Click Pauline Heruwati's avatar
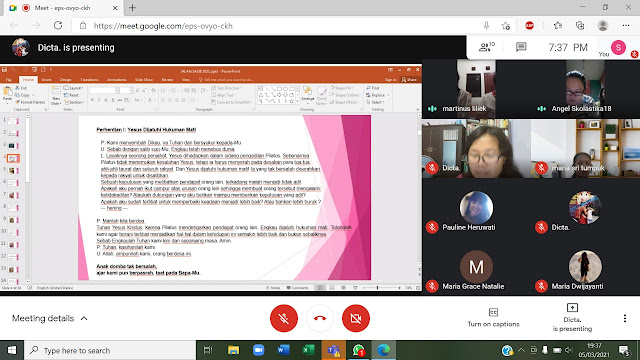Screen dimensions: 640x360 point(476,208)
